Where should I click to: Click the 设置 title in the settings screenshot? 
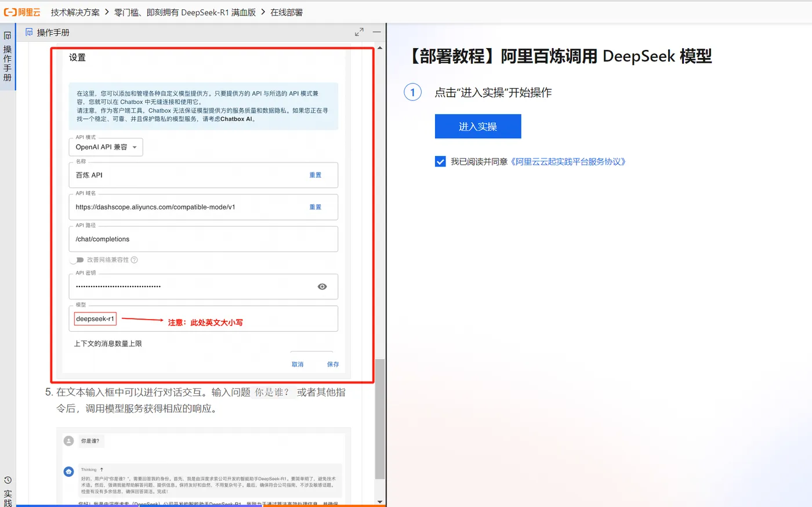[77, 57]
